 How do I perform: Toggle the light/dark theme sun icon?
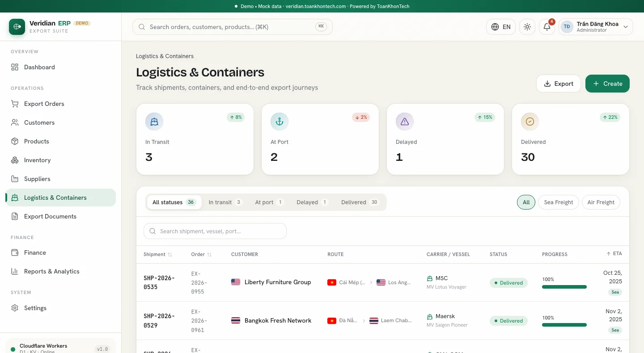(527, 27)
